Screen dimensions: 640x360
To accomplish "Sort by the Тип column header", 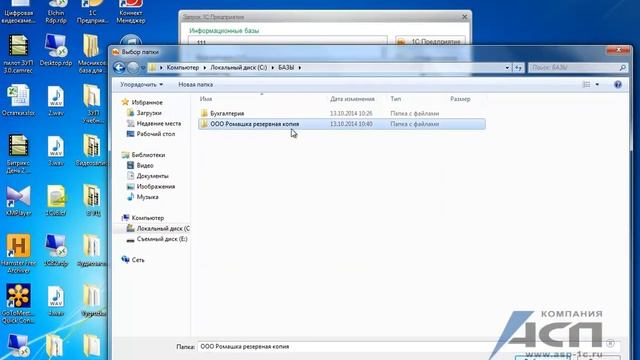I will tap(396, 99).
